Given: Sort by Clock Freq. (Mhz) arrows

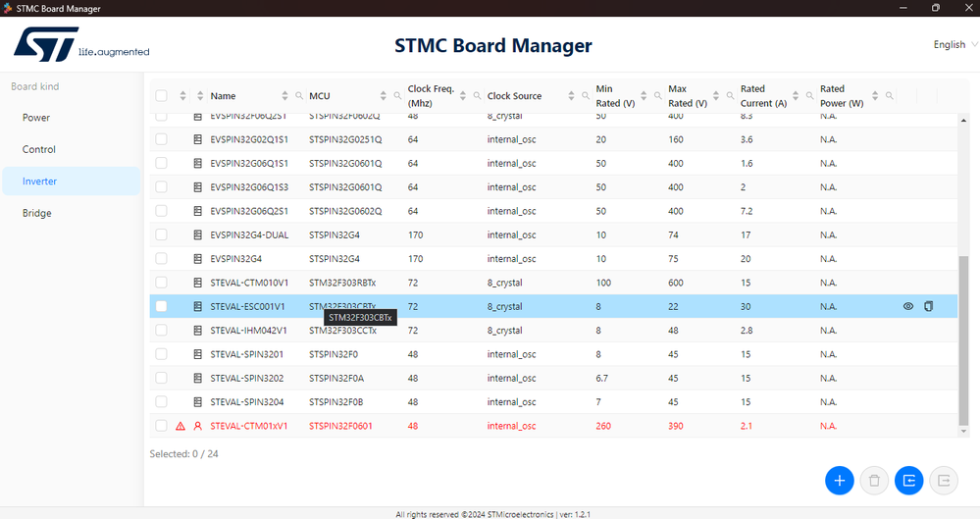Looking at the screenshot, I should [x=462, y=96].
